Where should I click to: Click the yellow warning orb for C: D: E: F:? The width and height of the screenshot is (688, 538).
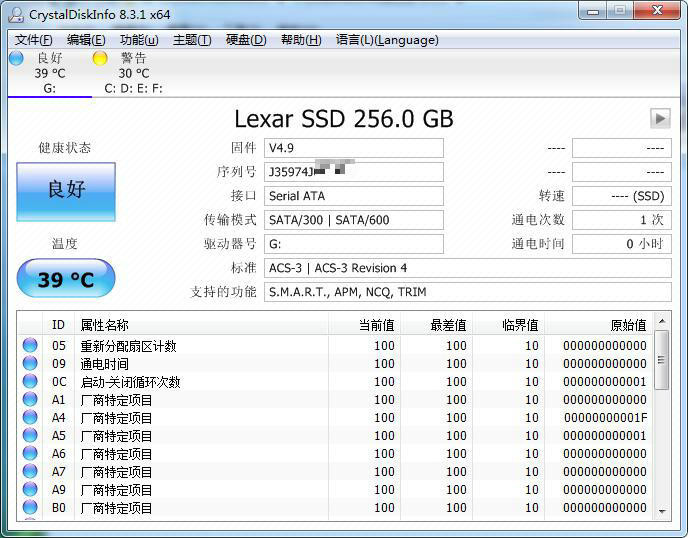coord(100,58)
